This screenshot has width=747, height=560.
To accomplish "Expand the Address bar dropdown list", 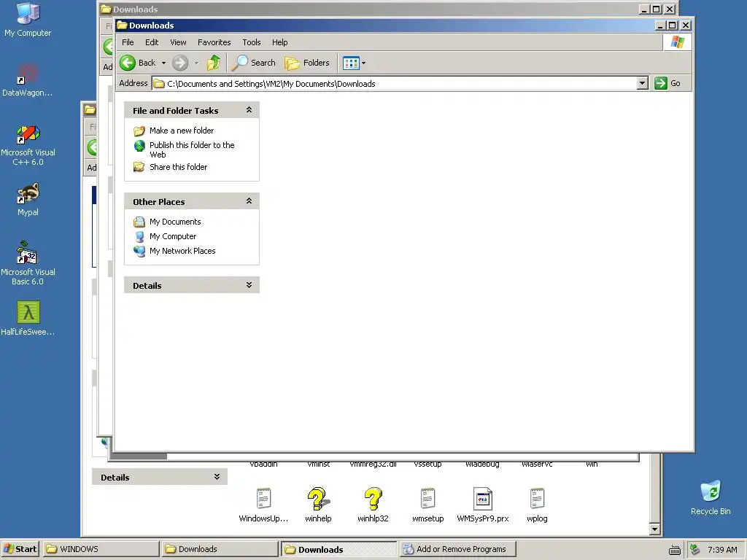I will [642, 83].
